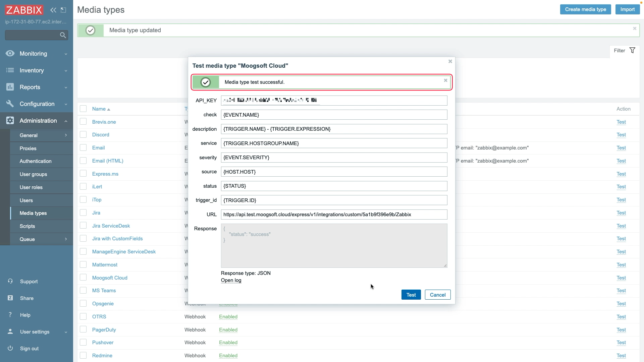Click the blue Test button in dialog
Viewport: 644px width, 362px height.
pyautogui.click(x=411, y=295)
